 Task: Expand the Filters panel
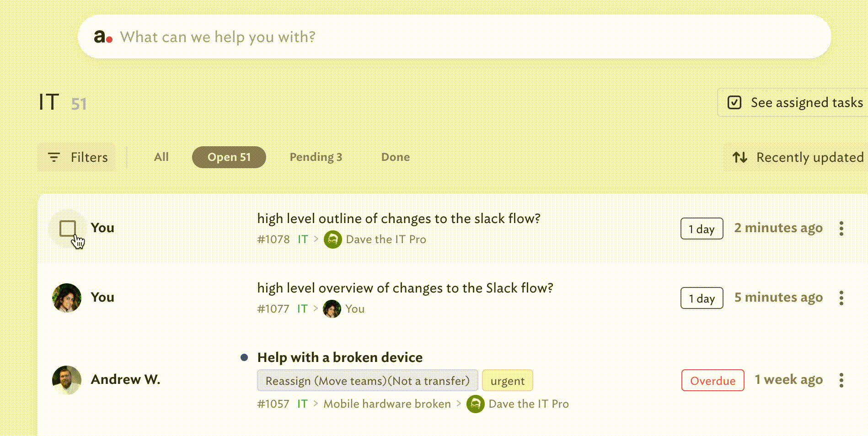click(77, 157)
